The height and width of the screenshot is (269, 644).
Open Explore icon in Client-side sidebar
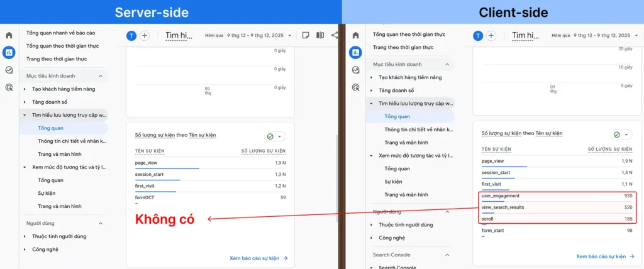(x=356, y=70)
